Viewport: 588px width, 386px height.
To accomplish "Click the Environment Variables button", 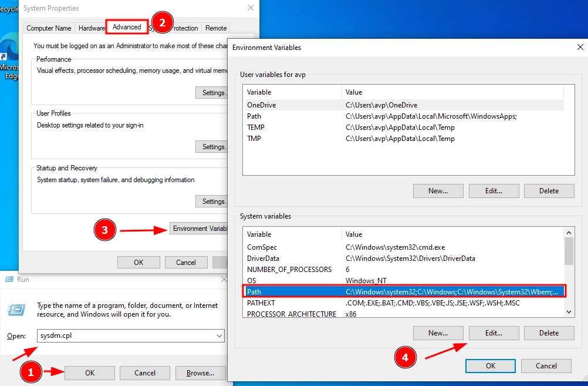I will point(199,229).
